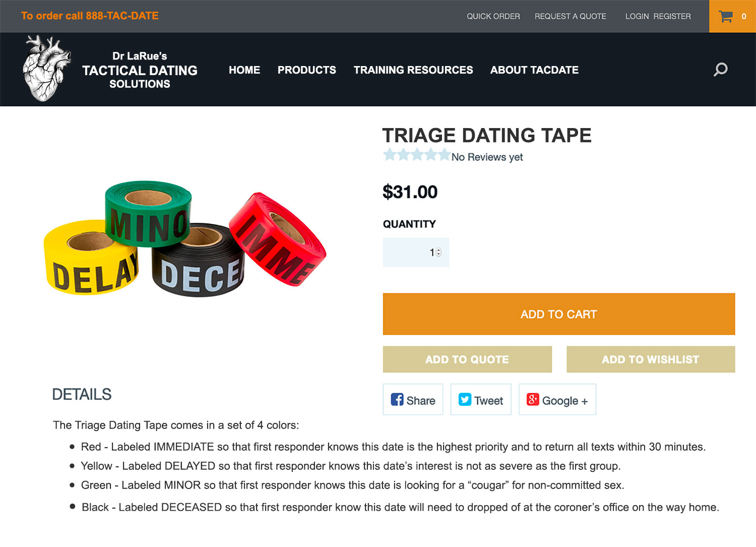The image size is (756, 547).
Task: Click the Facebook Share icon
Action: 397,400
